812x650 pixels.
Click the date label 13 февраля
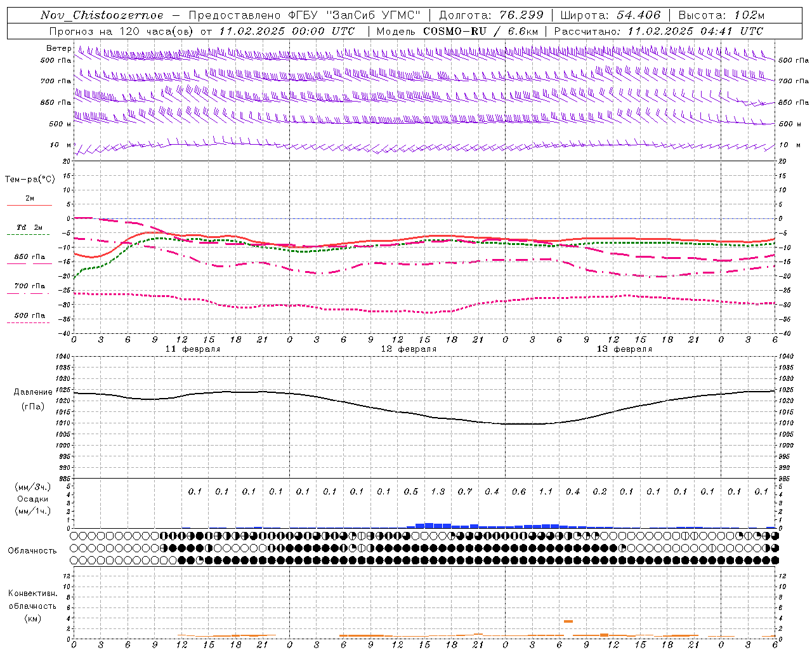624,349
